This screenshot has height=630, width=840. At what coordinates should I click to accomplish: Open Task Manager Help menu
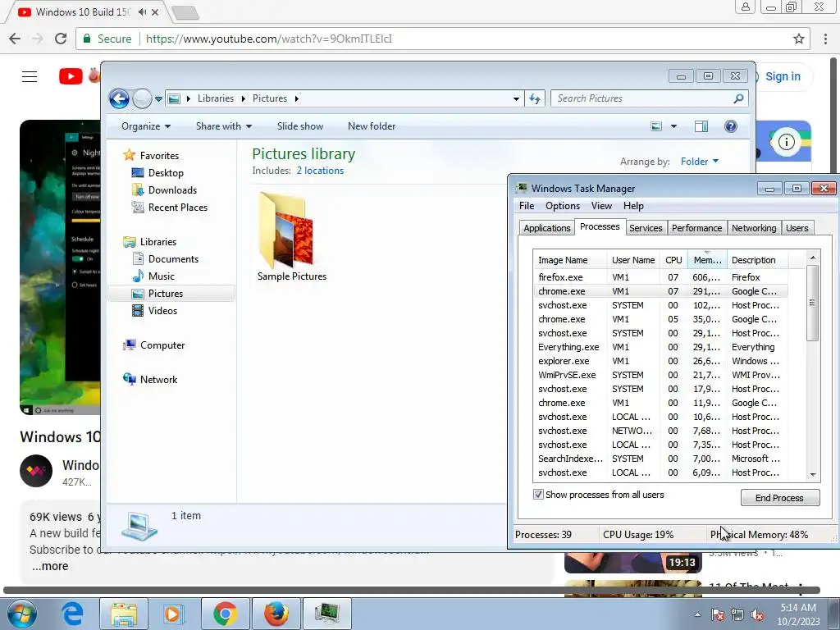[x=633, y=206]
